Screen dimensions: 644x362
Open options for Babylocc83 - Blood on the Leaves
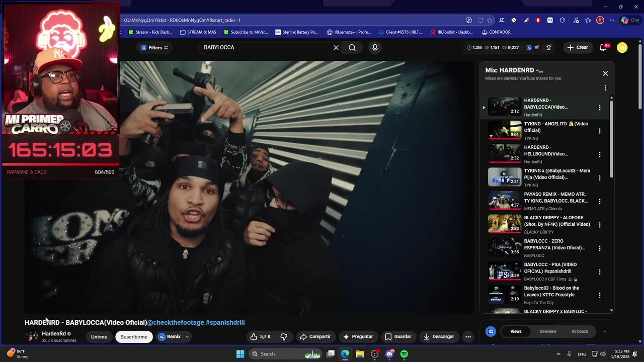click(599, 295)
